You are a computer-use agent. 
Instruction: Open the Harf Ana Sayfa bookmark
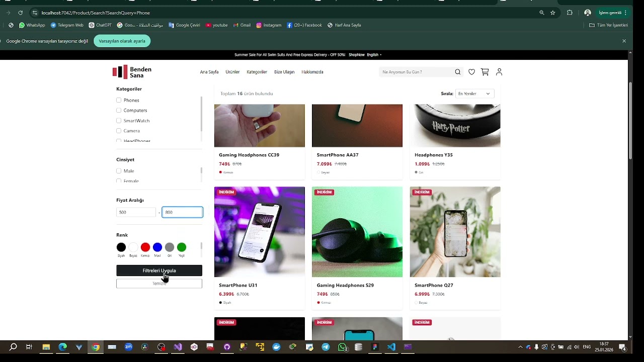click(x=344, y=25)
